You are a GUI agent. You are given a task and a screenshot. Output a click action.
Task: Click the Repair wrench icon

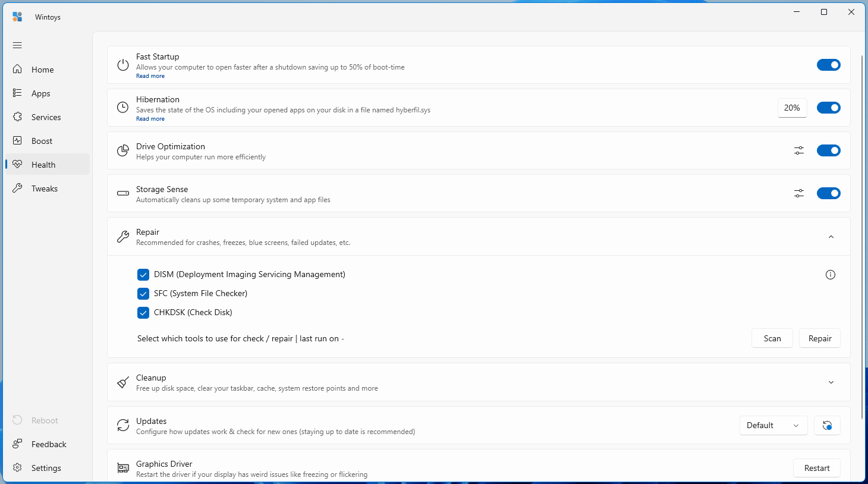pyautogui.click(x=123, y=237)
